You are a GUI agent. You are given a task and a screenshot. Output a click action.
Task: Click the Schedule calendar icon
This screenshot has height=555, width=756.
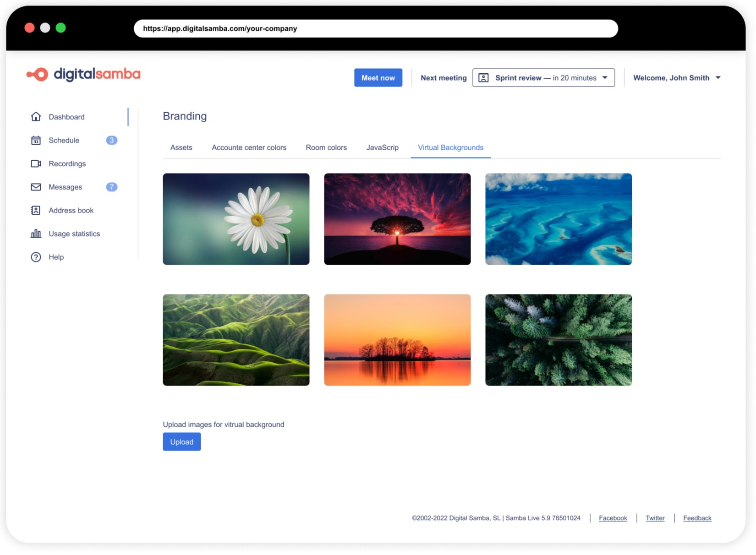[36, 140]
